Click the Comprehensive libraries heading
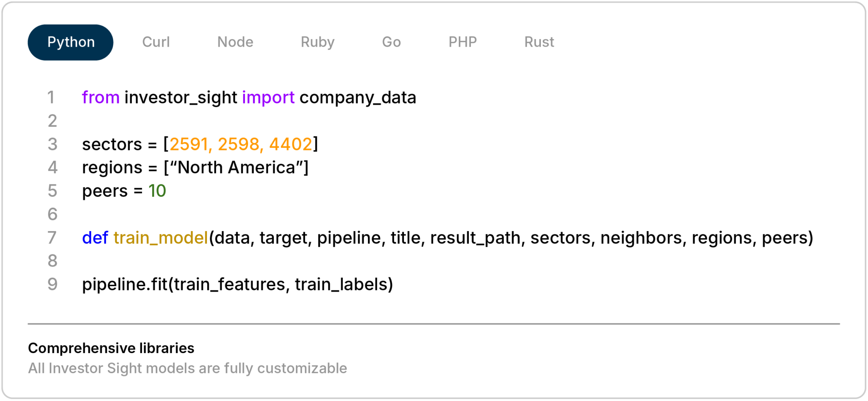This screenshot has height=401, width=868. click(x=110, y=348)
